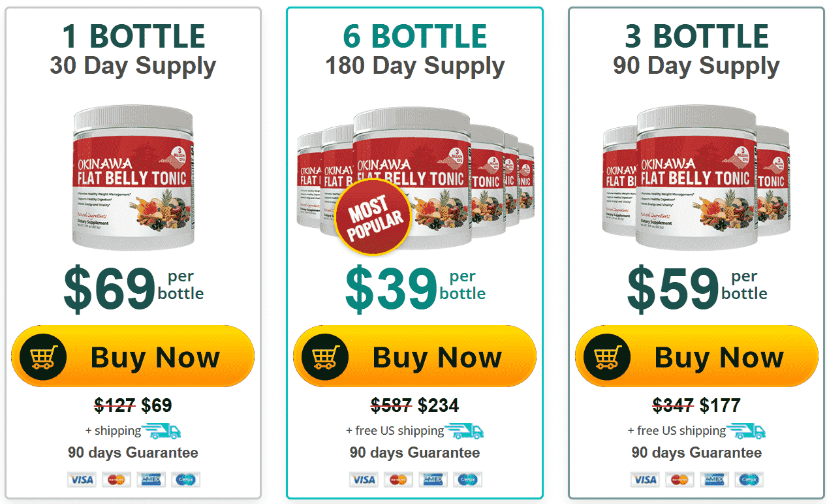Screen dimensions: 827x504
Task: Click the Amex icon under the 3 Bottle offer
Action: (714, 479)
